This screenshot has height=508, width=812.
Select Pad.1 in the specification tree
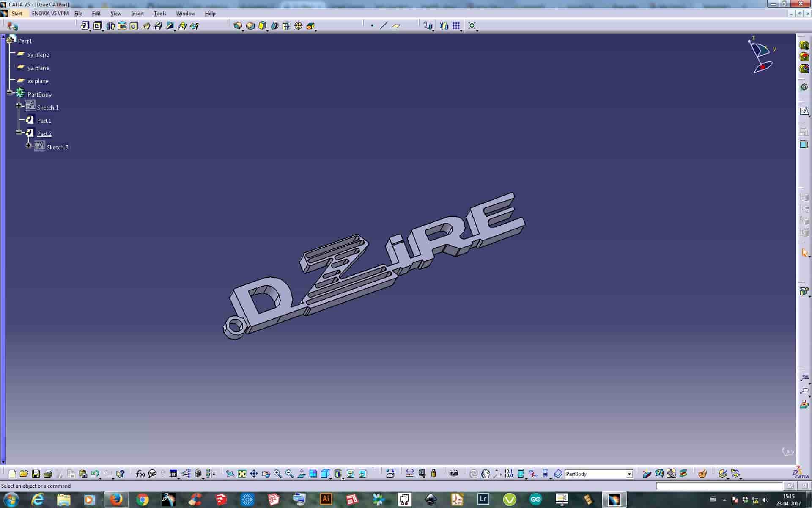point(44,121)
